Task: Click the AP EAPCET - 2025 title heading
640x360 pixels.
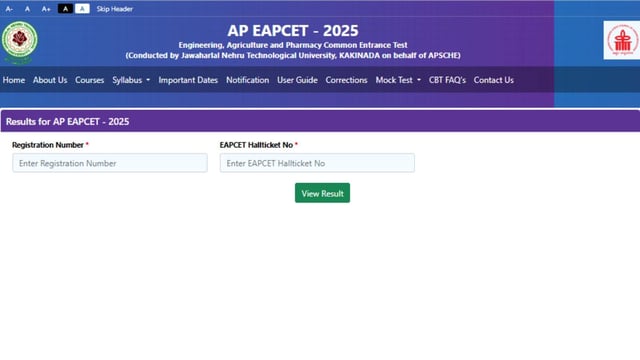Action: 293,31
